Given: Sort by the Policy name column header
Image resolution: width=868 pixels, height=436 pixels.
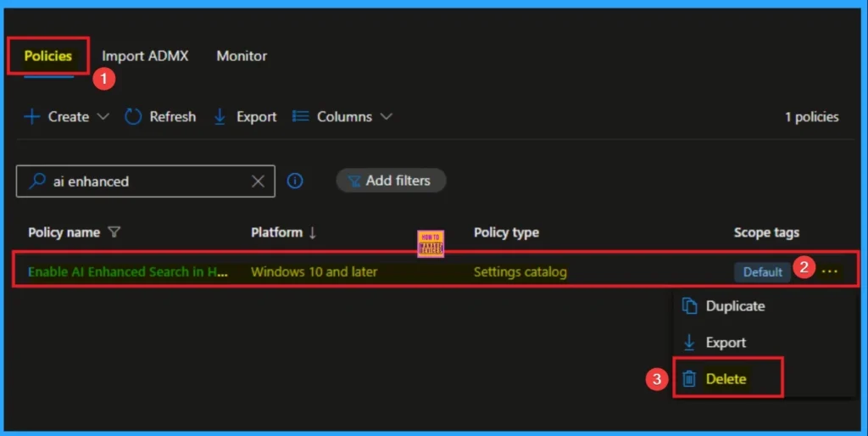Looking at the screenshot, I should [64, 232].
